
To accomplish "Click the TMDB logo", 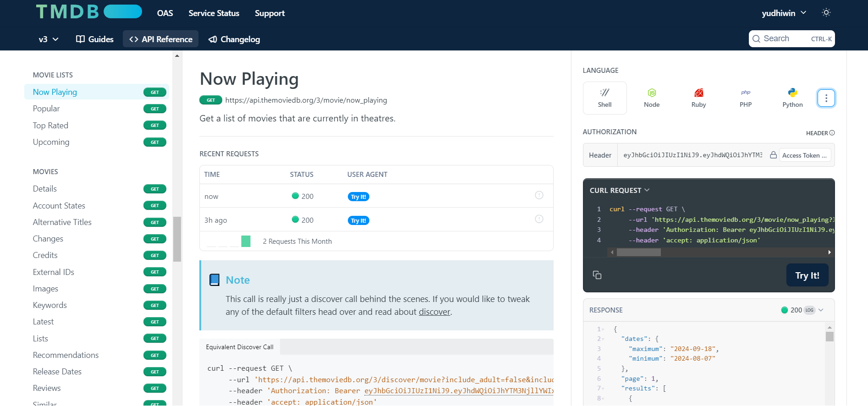I will [89, 12].
